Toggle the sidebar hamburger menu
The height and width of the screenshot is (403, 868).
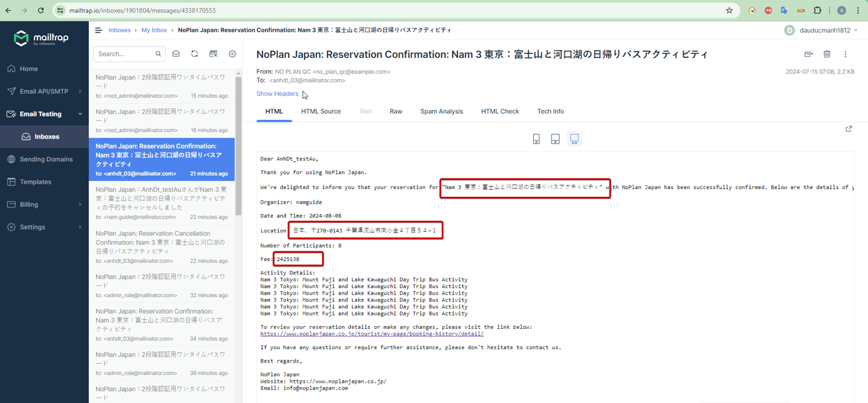tap(98, 30)
